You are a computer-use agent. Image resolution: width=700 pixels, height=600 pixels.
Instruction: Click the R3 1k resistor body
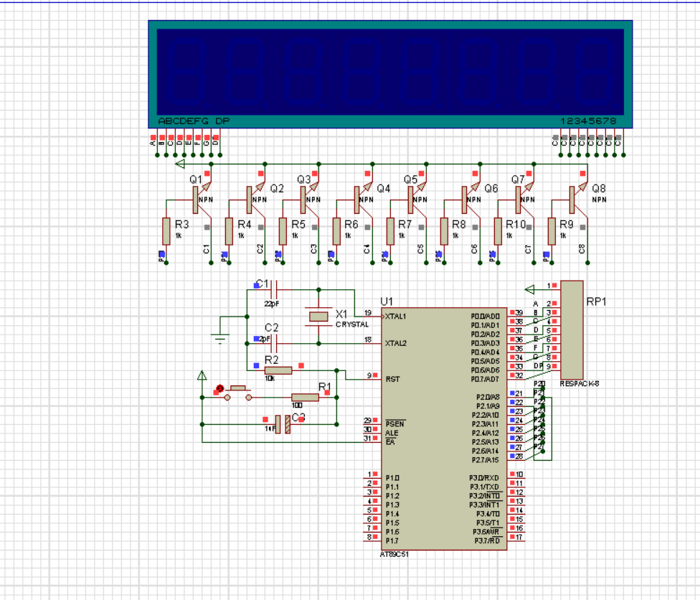point(166,231)
